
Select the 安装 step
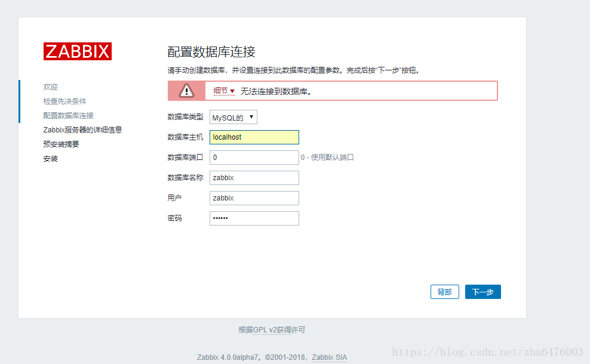click(x=50, y=158)
